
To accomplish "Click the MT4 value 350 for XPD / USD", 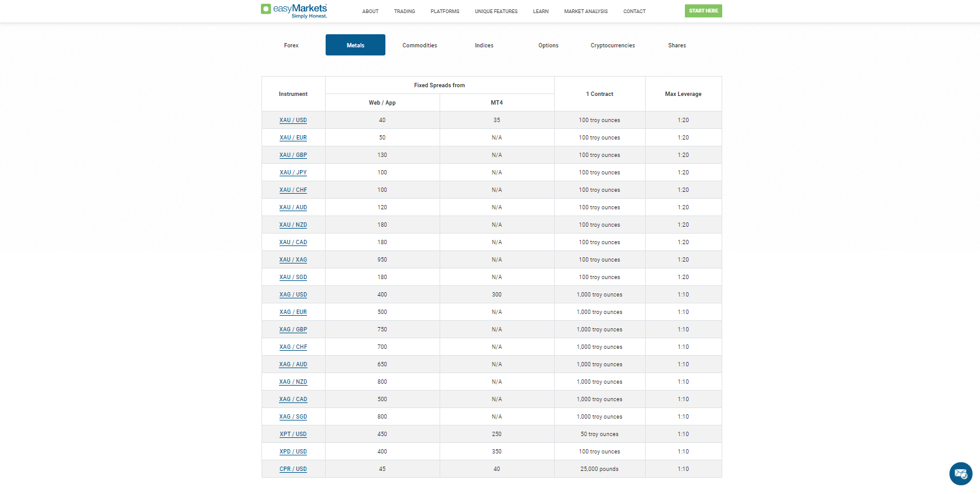I will pyautogui.click(x=497, y=452).
